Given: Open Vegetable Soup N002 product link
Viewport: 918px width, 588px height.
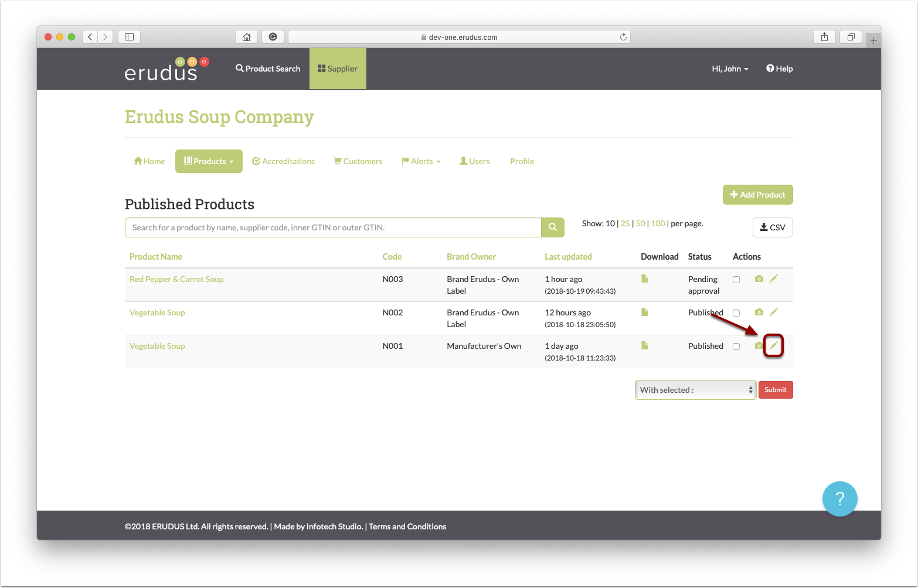Looking at the screenshot, I should pyautogui.click(x=157, y=312).
